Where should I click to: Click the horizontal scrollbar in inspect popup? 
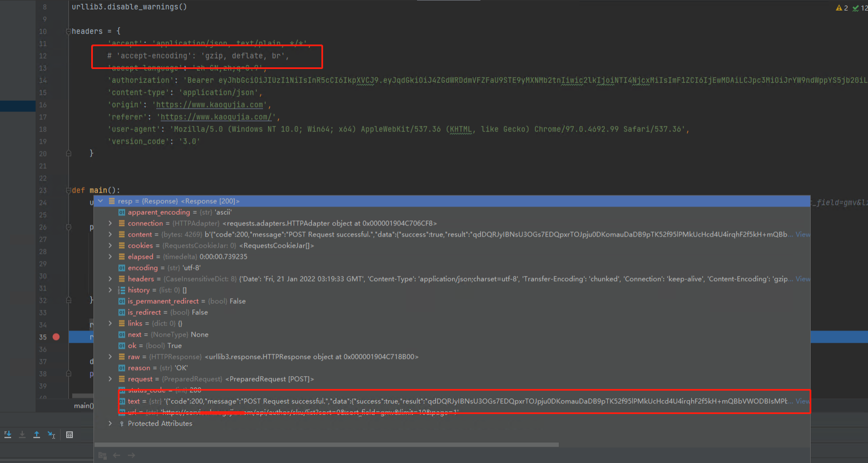[x=326, y=445]
